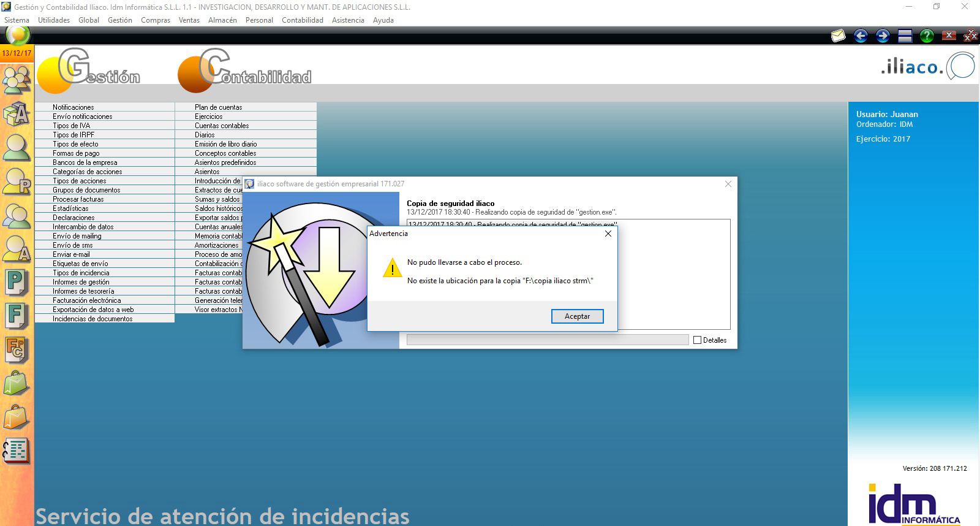980x526 pixels.
Task: Open the Contabilidad menu in the menu bar
Action: pos(303,20)
